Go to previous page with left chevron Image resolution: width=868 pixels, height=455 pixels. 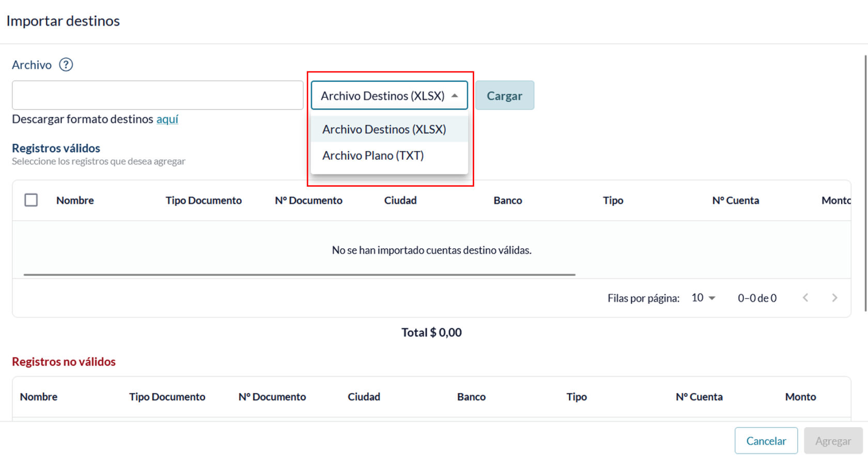pyautogui.click(x=805, y=298)
